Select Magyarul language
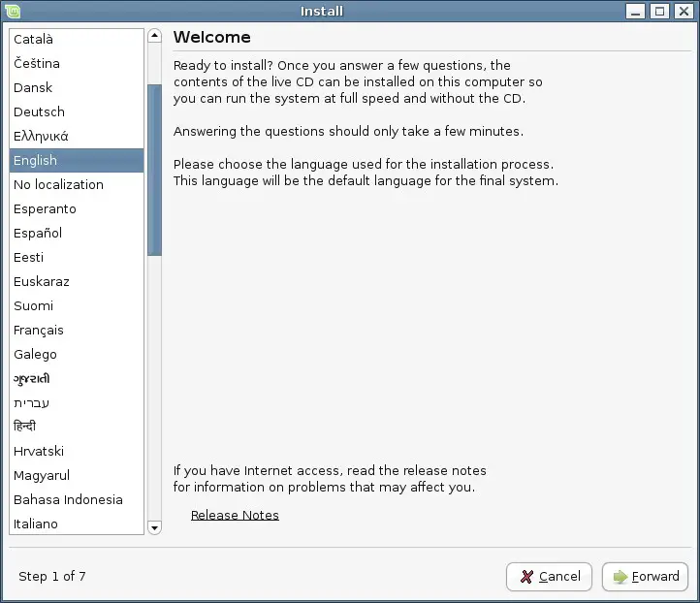The height and width of the screenshot is (603, 700). coord(77,476)
